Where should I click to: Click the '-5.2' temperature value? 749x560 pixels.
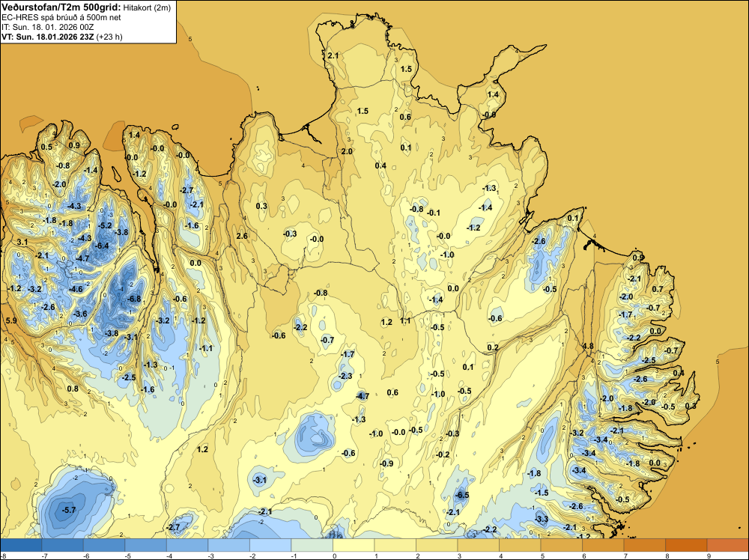pos(105,225)
